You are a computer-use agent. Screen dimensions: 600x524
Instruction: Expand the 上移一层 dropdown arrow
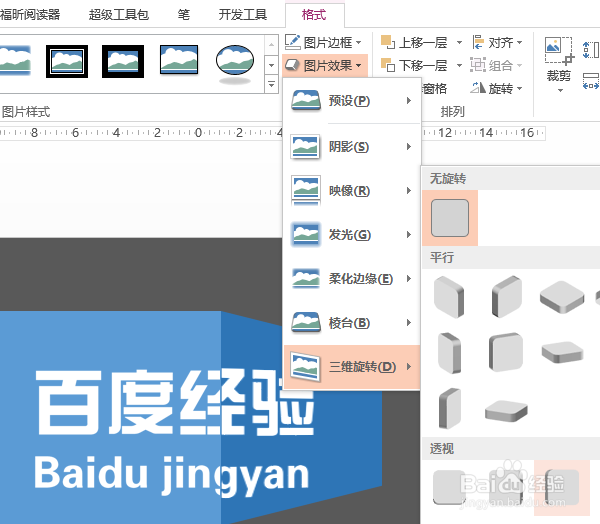pos(459,42)
